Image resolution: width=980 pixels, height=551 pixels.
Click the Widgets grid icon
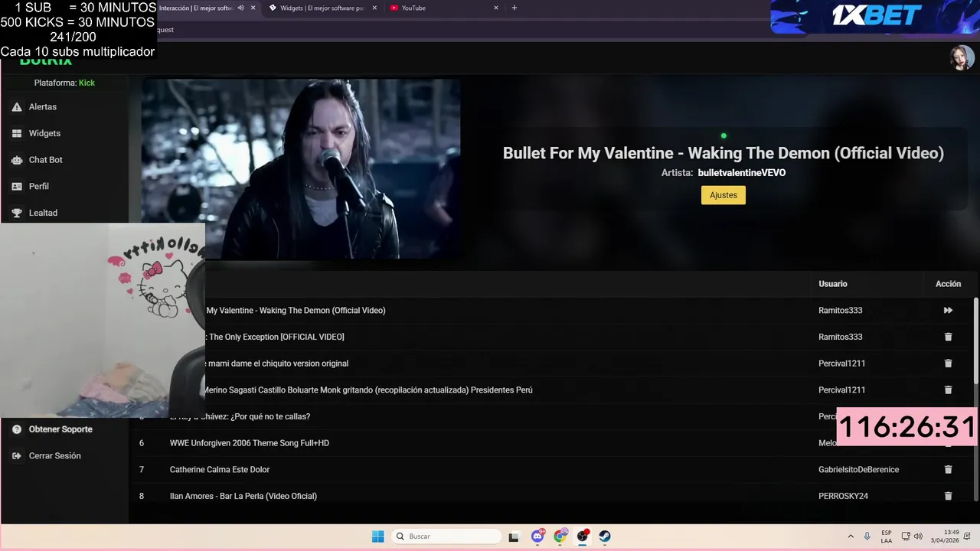coord(17,133)
